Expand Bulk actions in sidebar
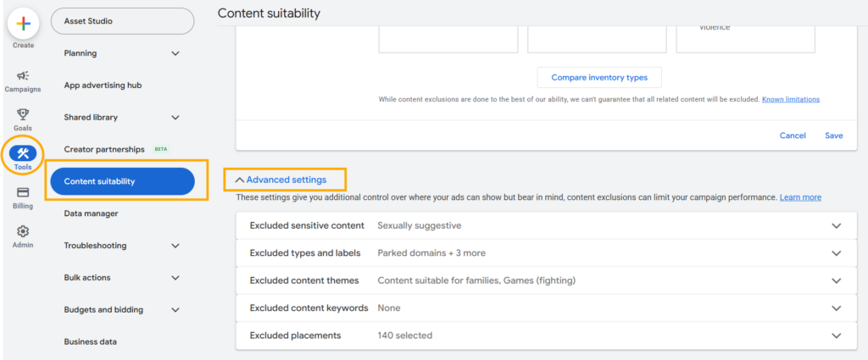The width and height of the screenshot is (868, 360). click(x=175, y=278)
